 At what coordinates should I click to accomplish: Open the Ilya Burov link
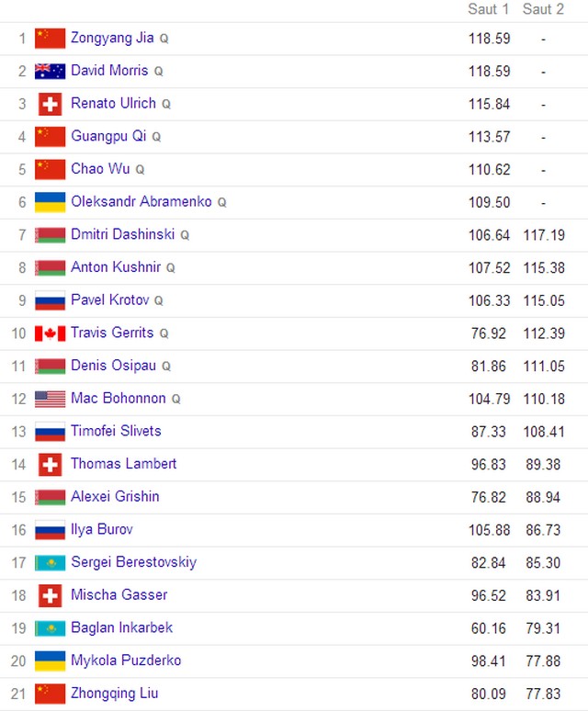coord(102,529)
